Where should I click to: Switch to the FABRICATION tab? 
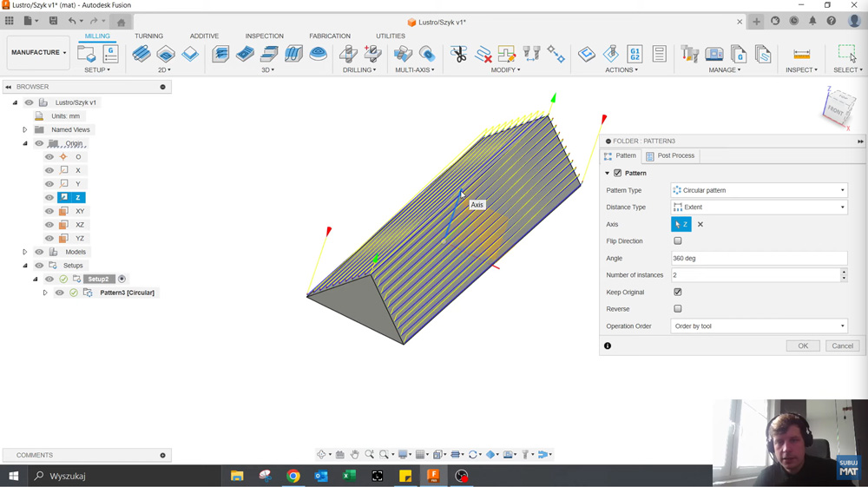[x=330, y=36]
